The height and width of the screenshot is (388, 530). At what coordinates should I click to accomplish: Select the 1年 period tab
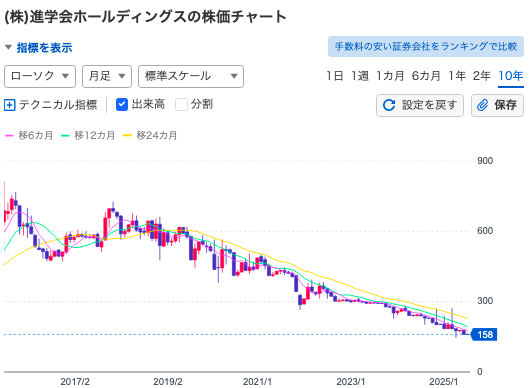point(457,76)
